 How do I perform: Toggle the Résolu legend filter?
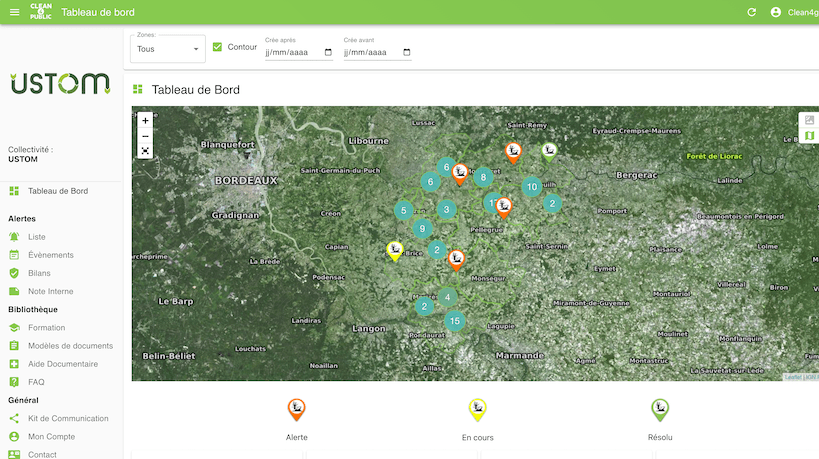(x=660, y=409)
